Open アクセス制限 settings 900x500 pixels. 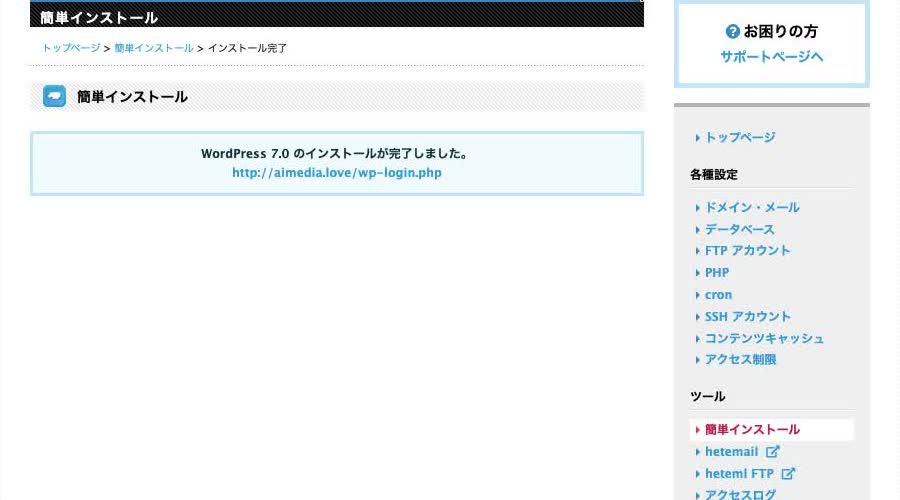[740, 359]
